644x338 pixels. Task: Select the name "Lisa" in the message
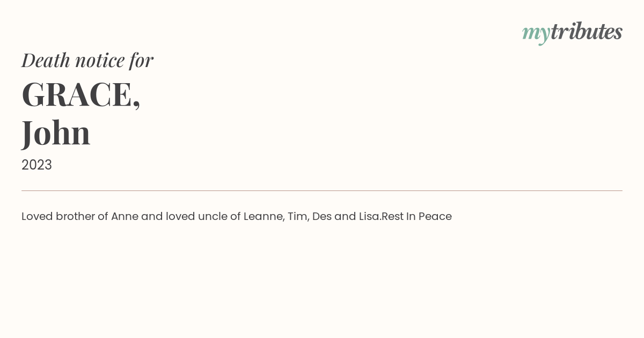369,216
